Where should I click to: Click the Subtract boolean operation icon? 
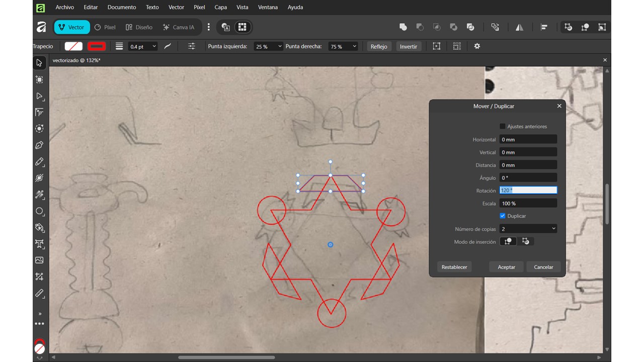point(420,27)
